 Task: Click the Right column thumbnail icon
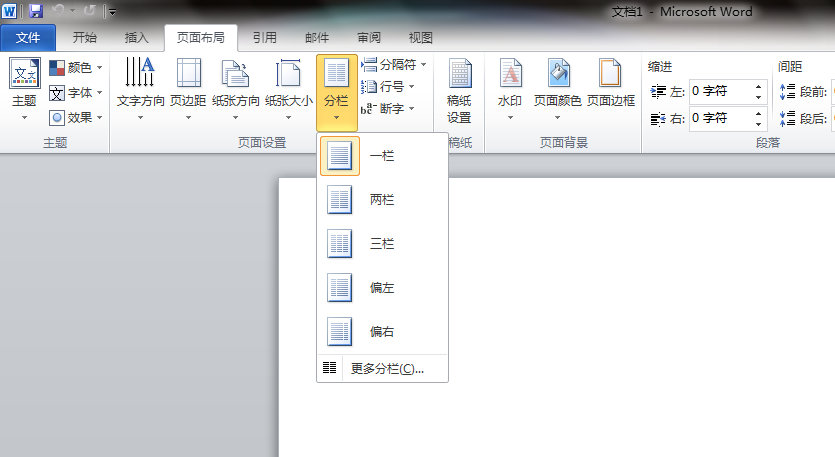[x=340, y=331]
